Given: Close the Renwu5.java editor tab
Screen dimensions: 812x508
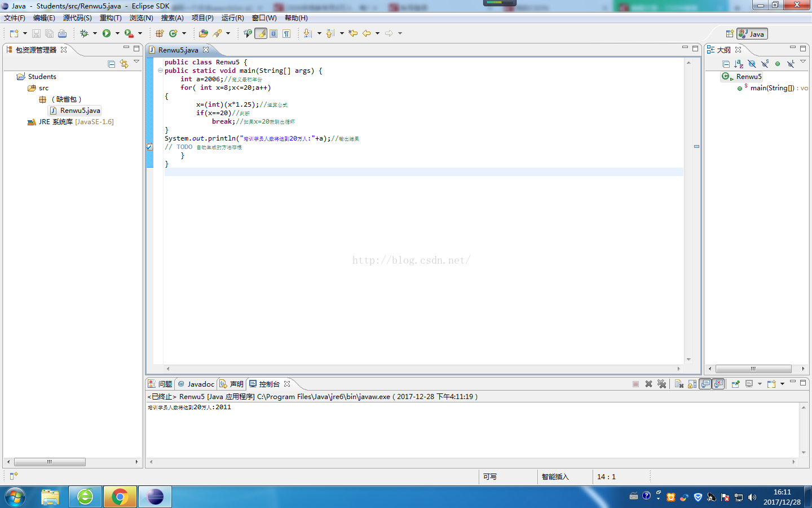Looking at the screenshot, I should coord(206,50).
